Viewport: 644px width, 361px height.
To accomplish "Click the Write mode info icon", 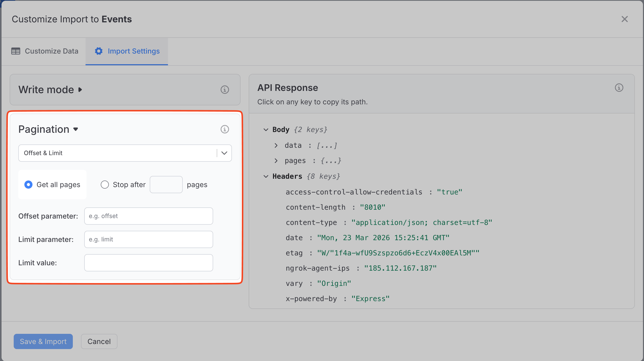I will [x=225, y=90].
